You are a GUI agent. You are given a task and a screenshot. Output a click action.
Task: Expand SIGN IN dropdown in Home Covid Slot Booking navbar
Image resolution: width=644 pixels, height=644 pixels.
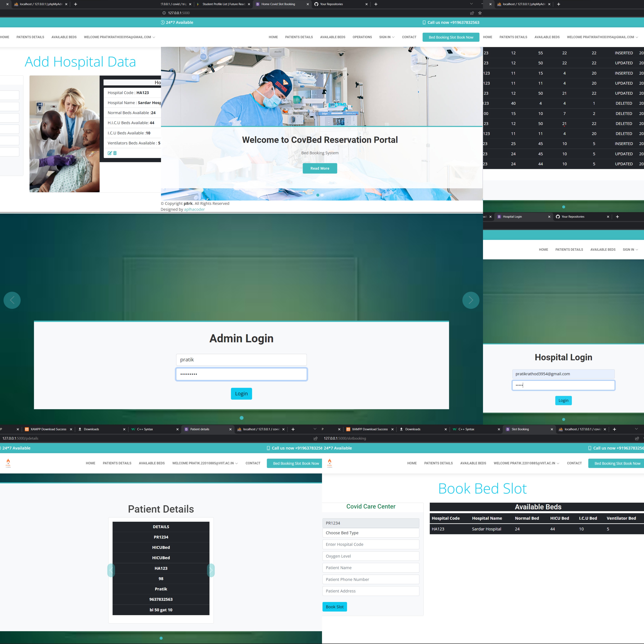(387, 37)
